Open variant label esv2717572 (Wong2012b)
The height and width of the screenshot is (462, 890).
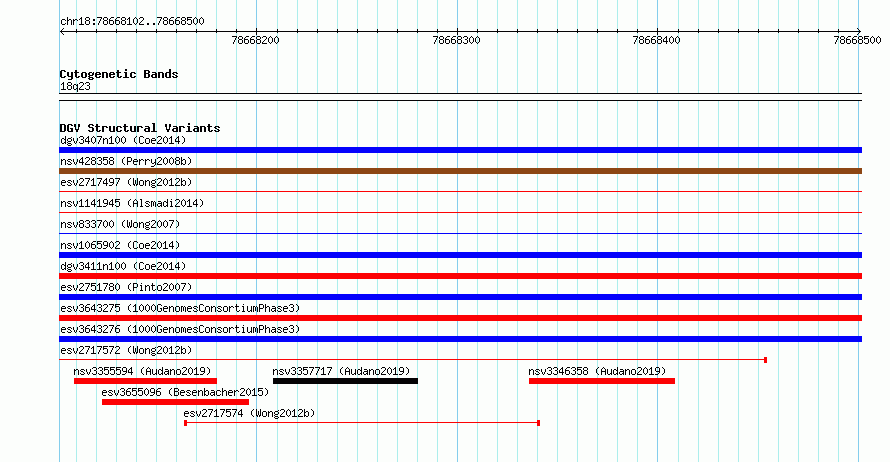coord(126,350)
